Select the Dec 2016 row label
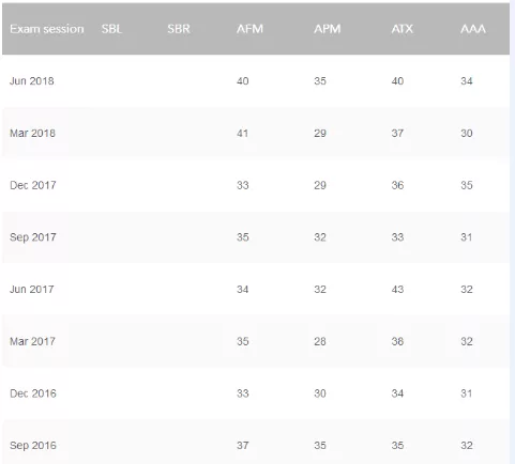519x469 pixels. click(x=33, y=393)
